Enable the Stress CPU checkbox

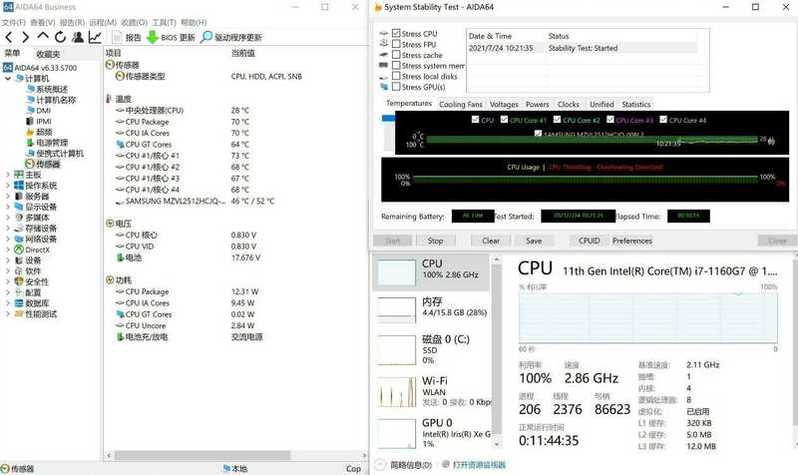tap(396, 33)
